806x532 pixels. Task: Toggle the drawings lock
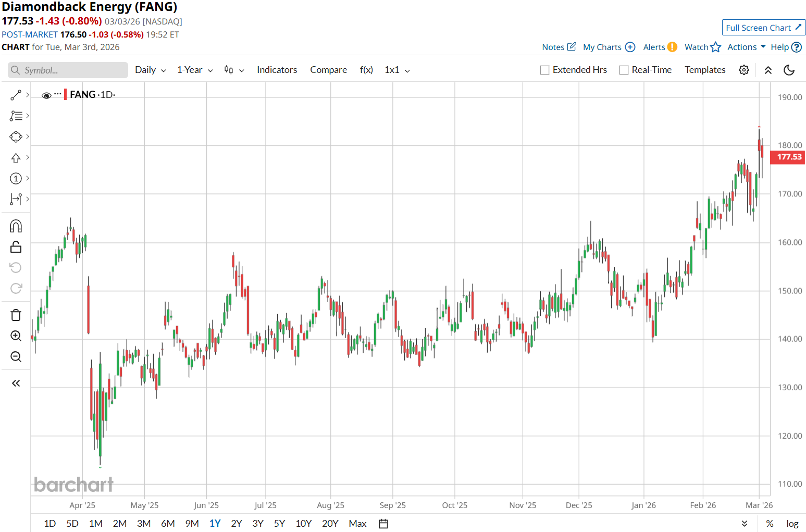(x=16, y=247)
